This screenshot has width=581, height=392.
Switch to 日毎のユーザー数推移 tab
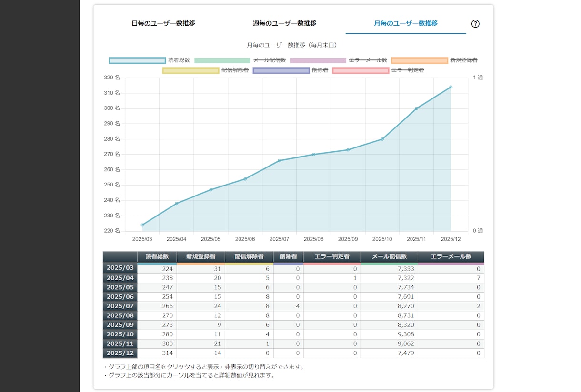pos(163,23)
